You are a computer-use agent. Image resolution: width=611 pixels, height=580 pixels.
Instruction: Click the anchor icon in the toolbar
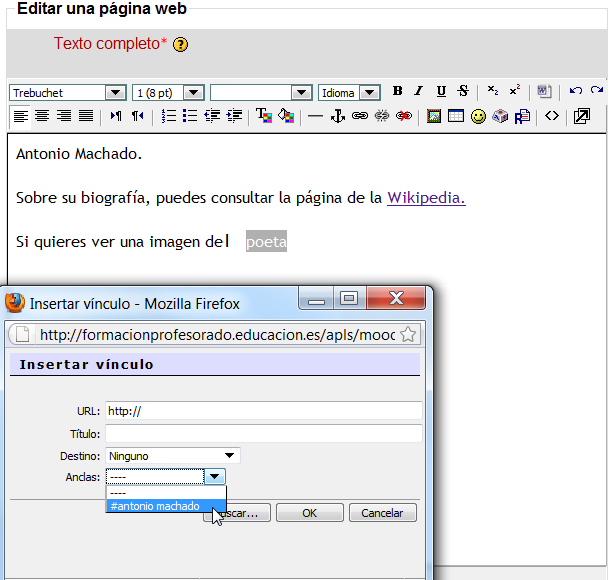coord(337,116)
